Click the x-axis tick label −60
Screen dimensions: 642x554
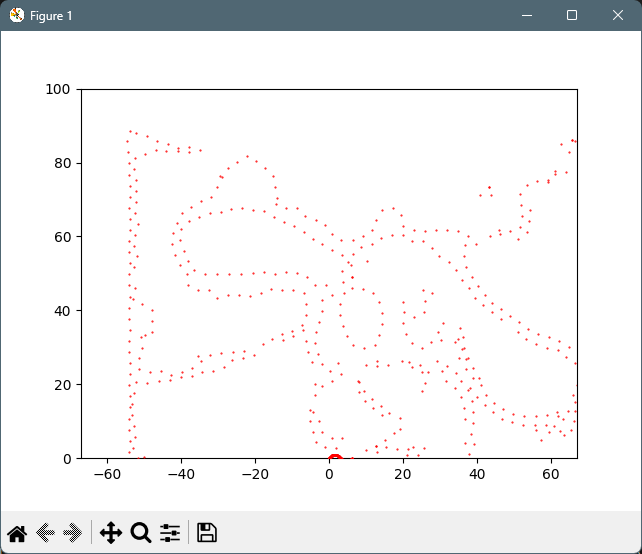pos(104,476)
